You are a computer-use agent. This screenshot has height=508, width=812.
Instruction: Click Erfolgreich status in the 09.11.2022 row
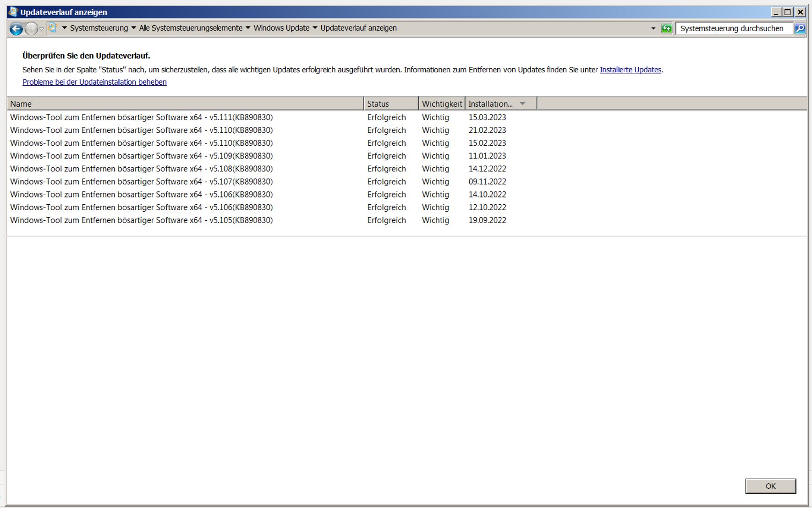(x=386, y=181)
